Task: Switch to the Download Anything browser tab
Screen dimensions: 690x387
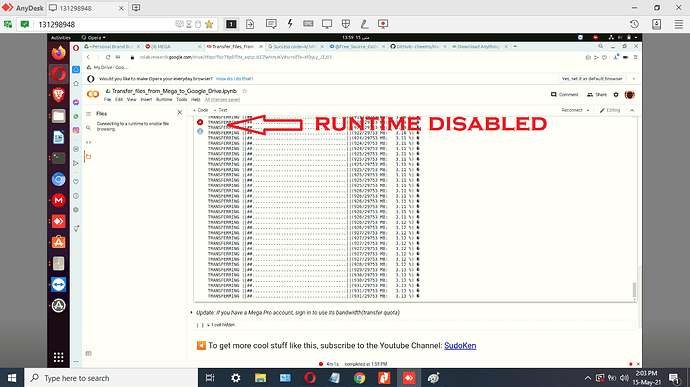Action: [479, 46]
